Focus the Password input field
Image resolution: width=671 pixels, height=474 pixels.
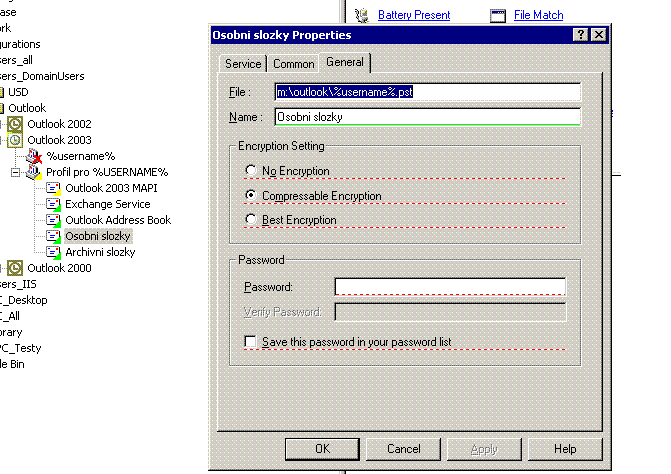click(450, 287)
